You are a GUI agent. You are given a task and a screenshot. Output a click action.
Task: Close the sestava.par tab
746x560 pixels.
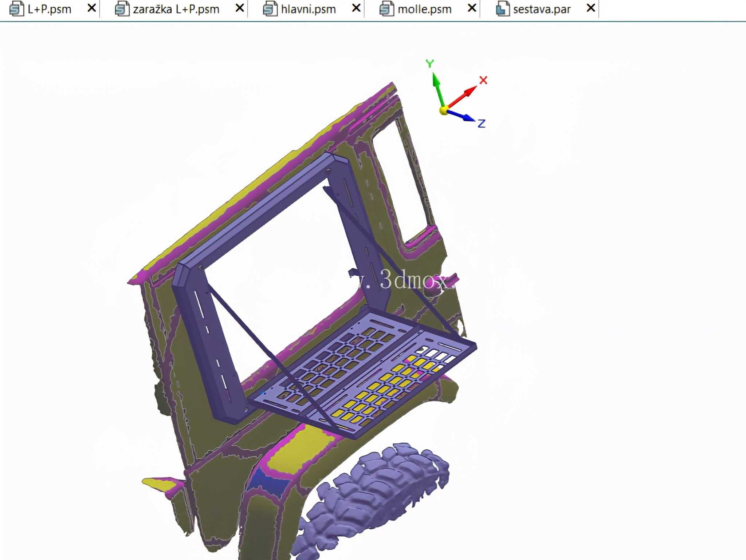[x=591, y=8]
